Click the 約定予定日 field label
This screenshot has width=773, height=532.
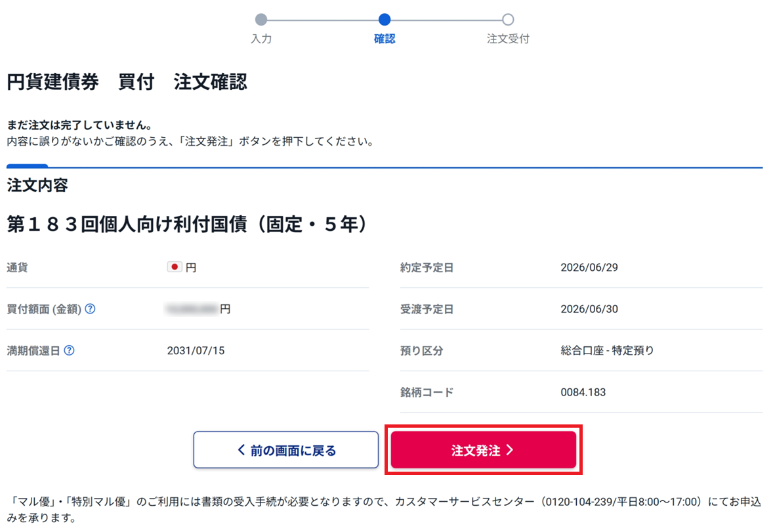click(x=427, y=267)
